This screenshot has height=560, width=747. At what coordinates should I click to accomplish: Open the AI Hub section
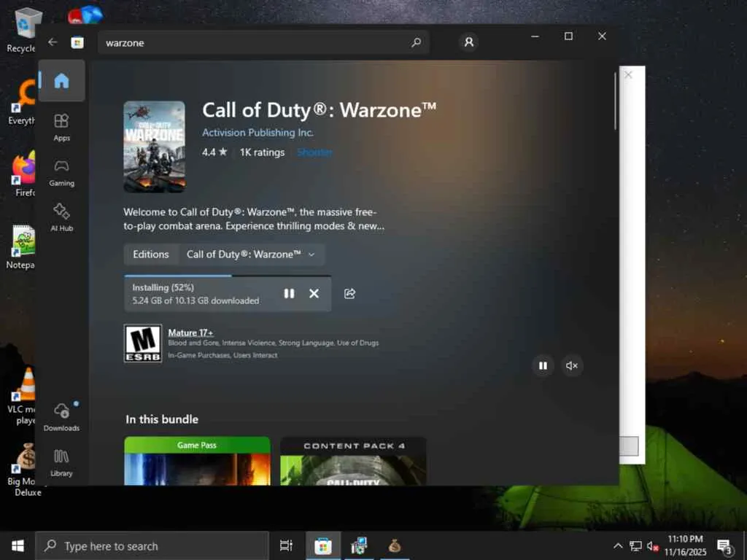pos(61,217)
